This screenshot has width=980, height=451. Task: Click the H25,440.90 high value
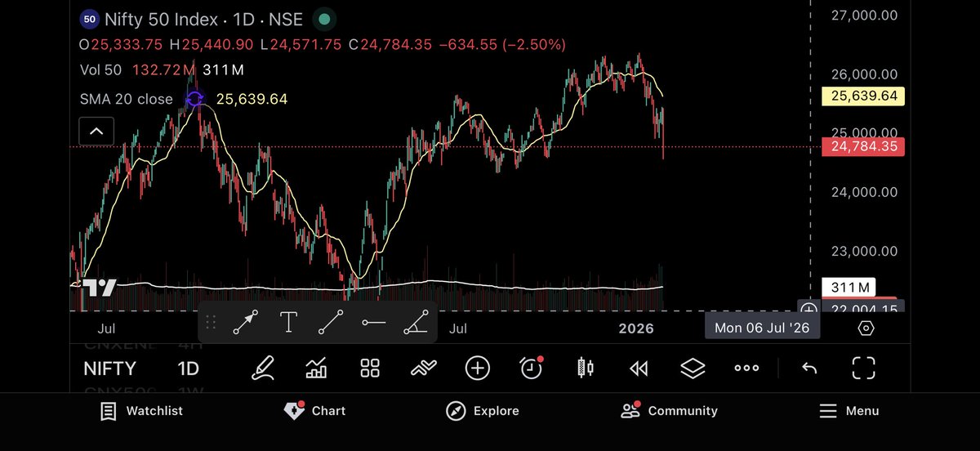tap(212, 44)
